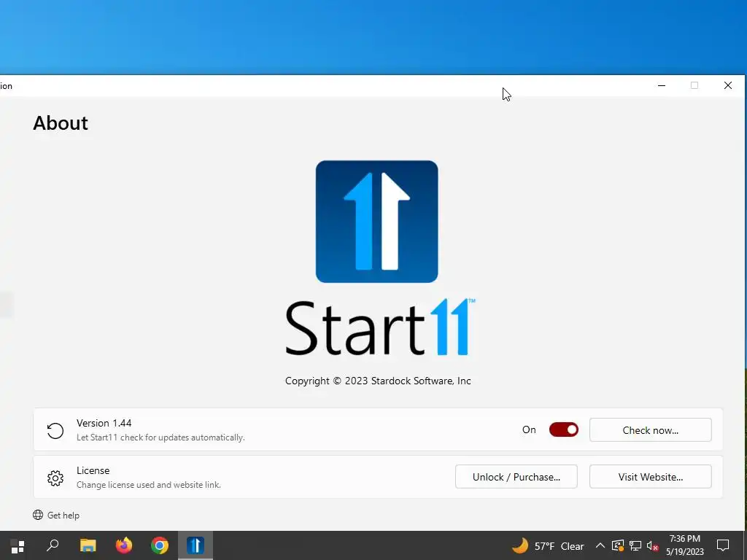Image resolution: width=747 pixels, height=560 pixels.
Task: Launch File Explorer from taskbar
Action: [88, 545]
